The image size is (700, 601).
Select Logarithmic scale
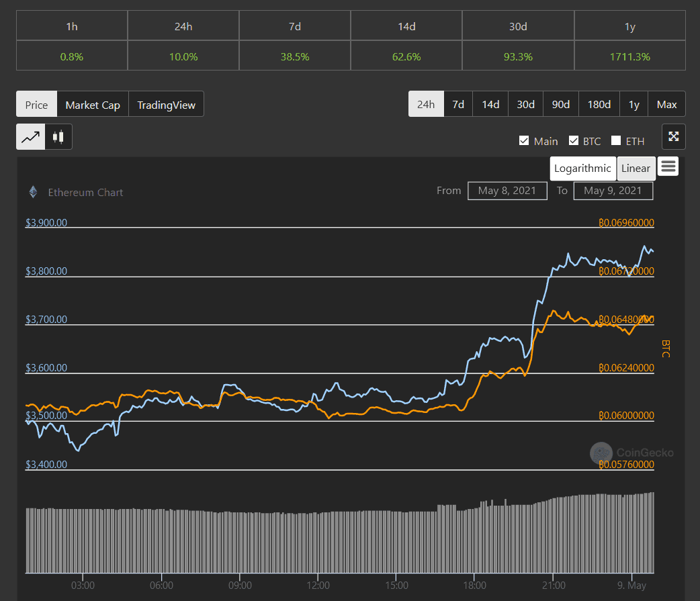point(583,169)
